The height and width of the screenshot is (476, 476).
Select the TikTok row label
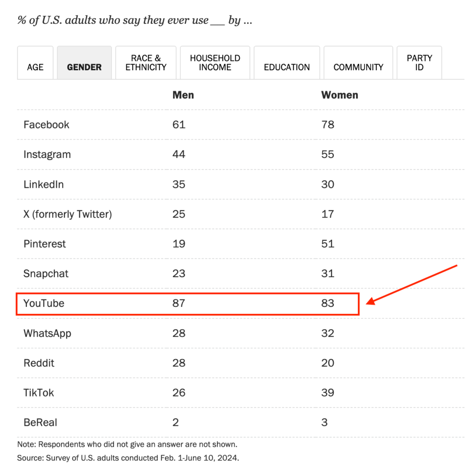39,393
